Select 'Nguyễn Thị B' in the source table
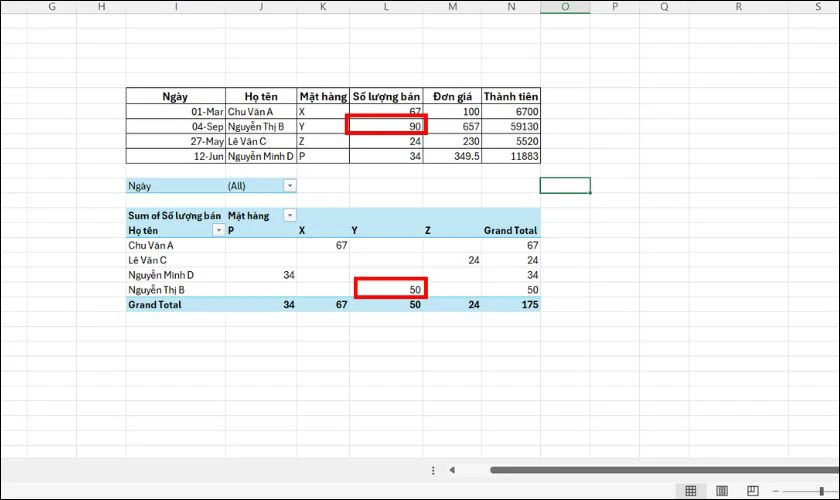The image size is (840, 500). click(x=261, y=126)
